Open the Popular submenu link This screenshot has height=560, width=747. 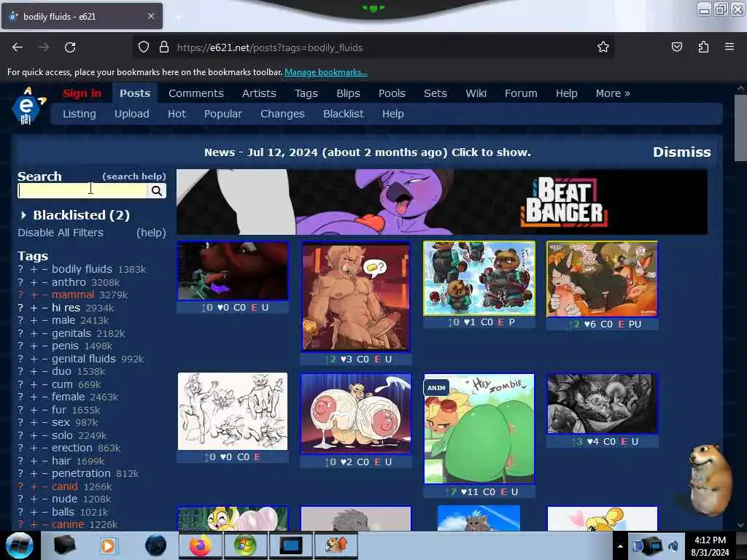pyautogui.click(x=223, y=114)
